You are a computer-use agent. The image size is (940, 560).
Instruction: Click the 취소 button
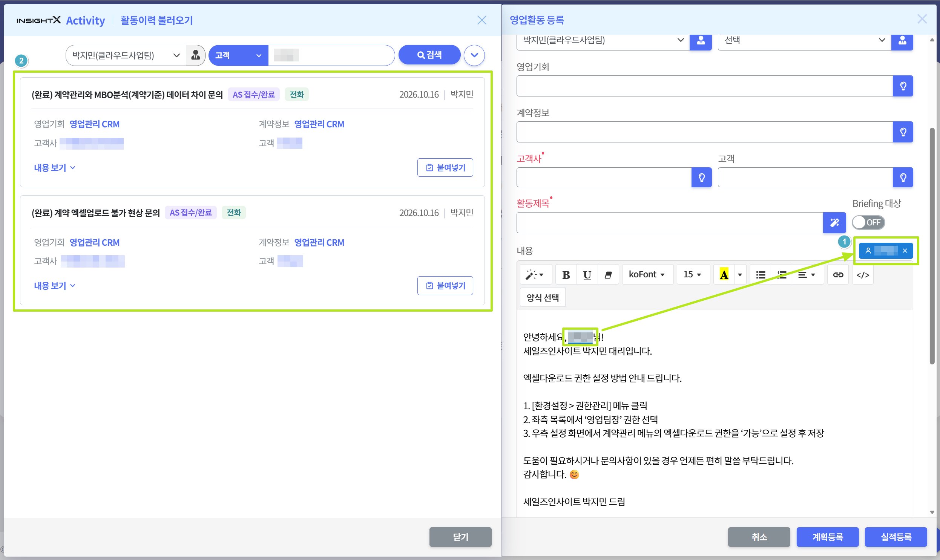759,537
